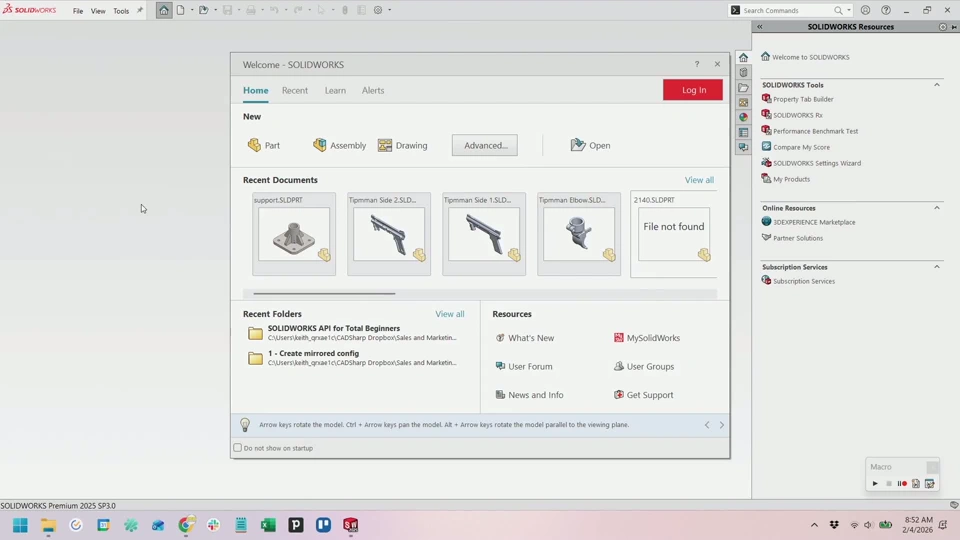Collapse the Online Resources section
This screenshot has height=540, width=960.
pyautogui.click(x=937, y=208)
